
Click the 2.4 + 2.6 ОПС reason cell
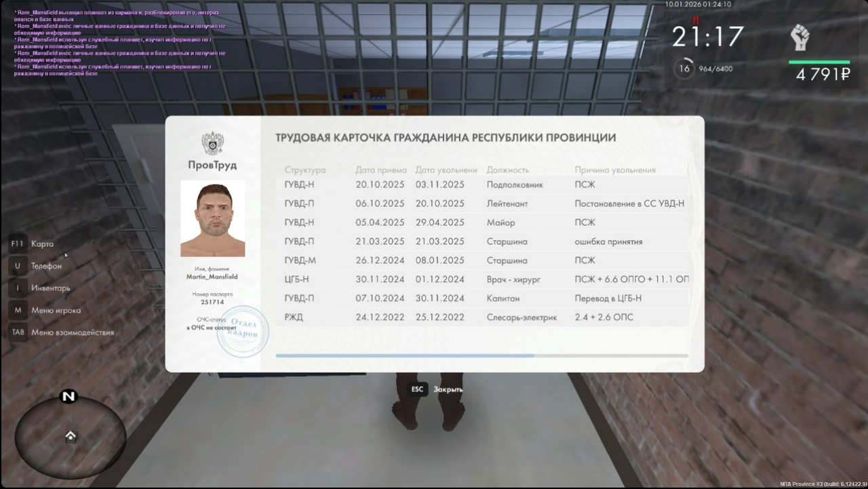pyautogui.click(x=604, y=317)
